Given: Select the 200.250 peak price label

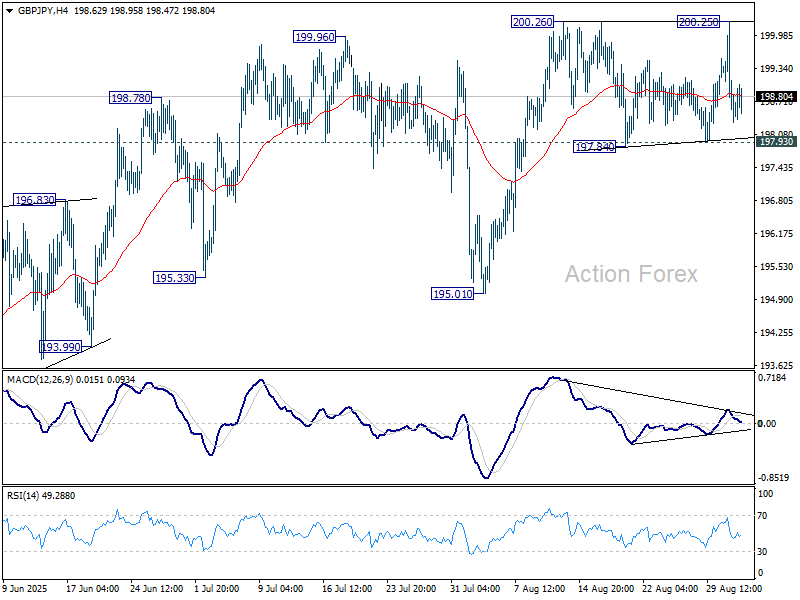Looking at the screenshot, I should click(x=699, y=22).
